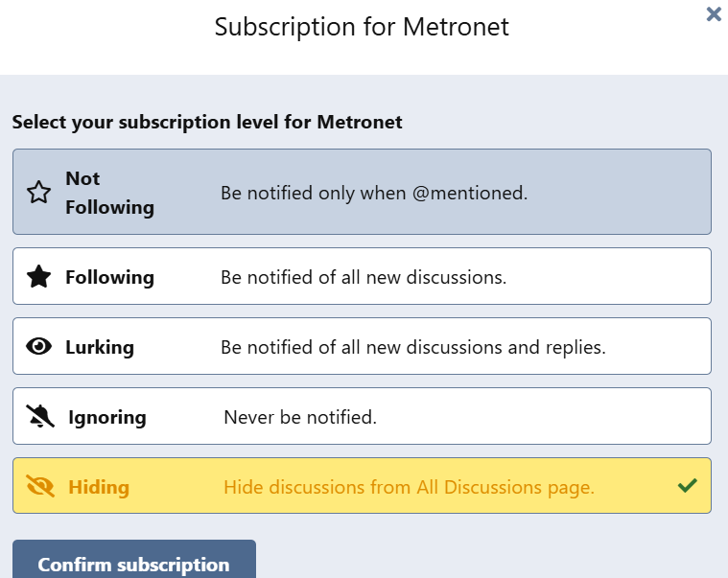
Task: Click the crossed-out bell icon for Ignoring
Action: [40, 416]
